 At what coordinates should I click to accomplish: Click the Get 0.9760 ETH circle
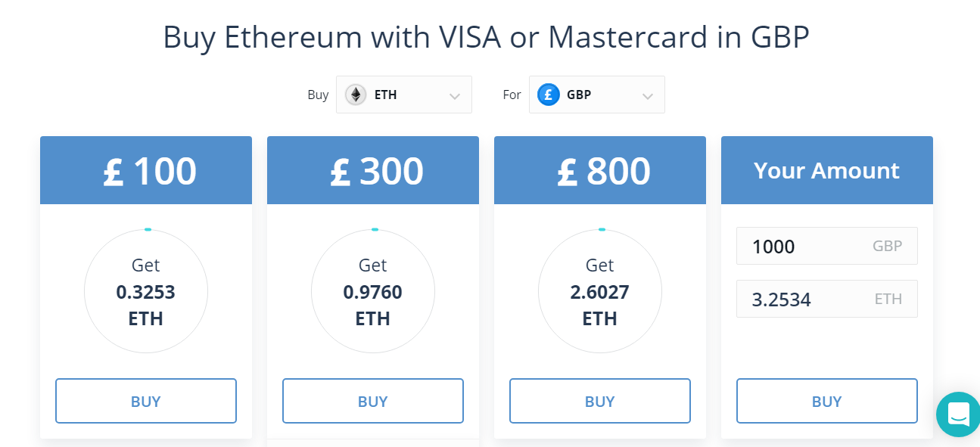click(373, 291)
